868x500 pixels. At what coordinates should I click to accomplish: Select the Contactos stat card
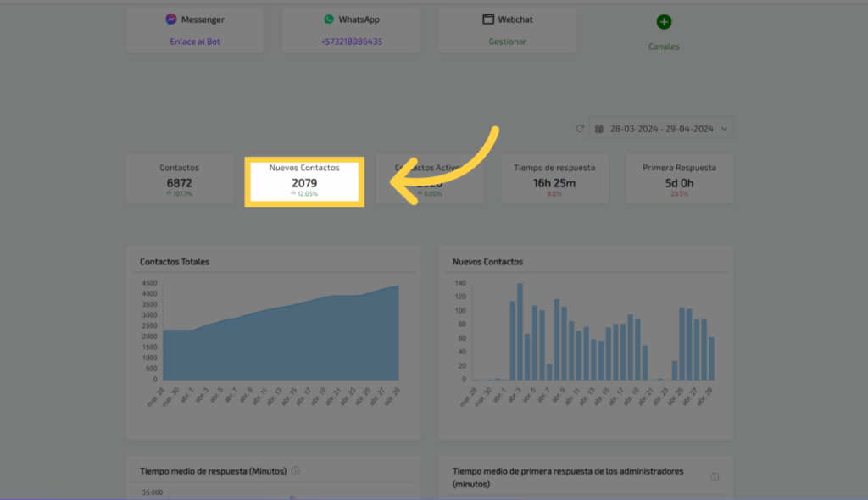180,179
